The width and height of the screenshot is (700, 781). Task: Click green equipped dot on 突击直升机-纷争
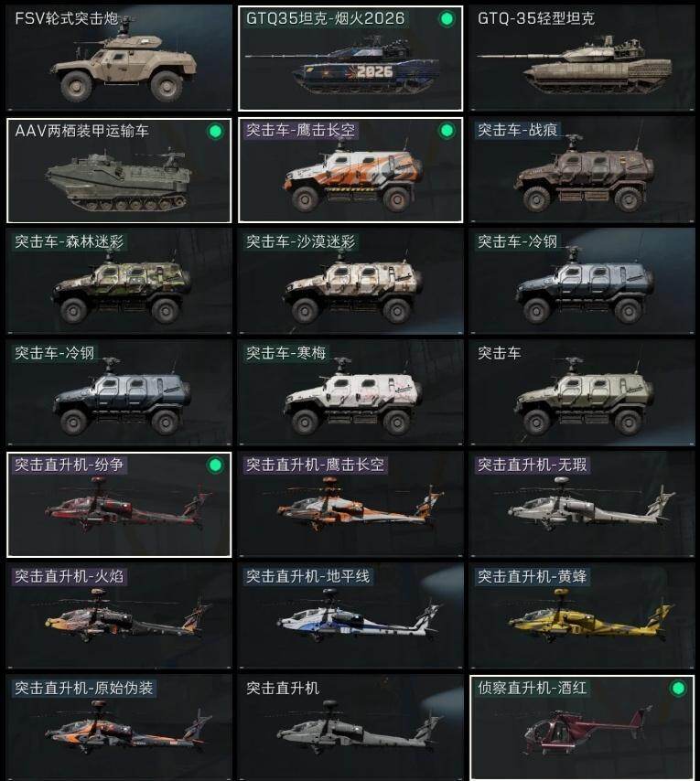[215, 465]
